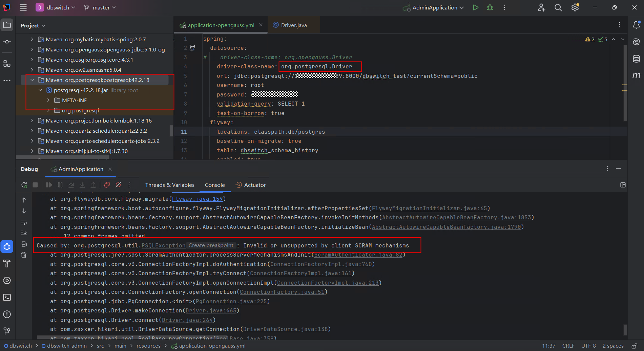Open the Code With Me add-user icon
644x351 pixels.
pos(541,7)
